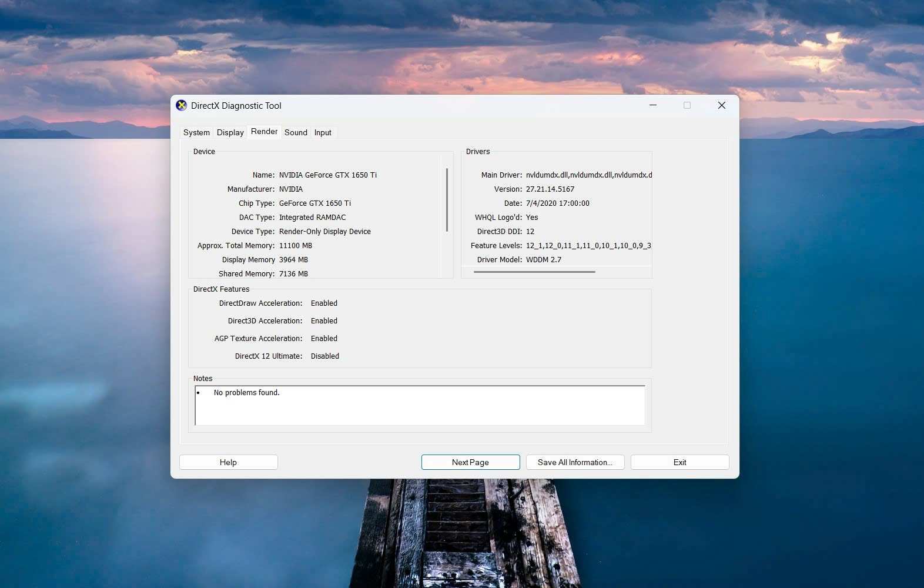Click the Manufacturer value NVIDIA
The width and height of the screenshot is (924, 588).
291,189
